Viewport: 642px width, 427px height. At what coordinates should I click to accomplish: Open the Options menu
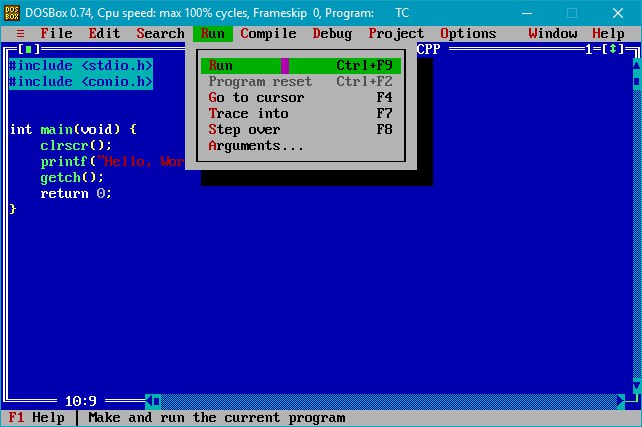pos(468,34)
